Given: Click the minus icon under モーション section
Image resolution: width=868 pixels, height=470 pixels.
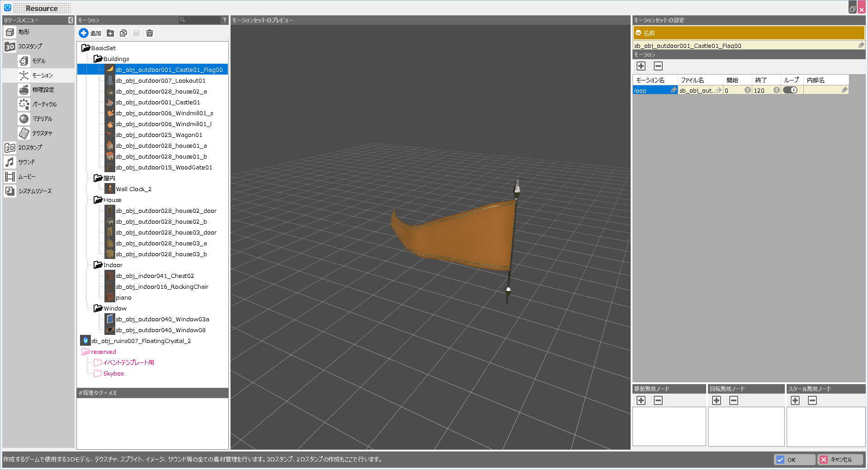Looking at the screenshot, I should click(x=658, y=66).
